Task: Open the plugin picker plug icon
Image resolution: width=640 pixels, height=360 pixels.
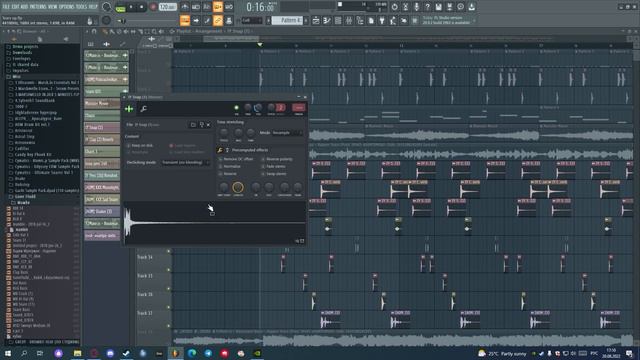Action: (x=382, y=20)
